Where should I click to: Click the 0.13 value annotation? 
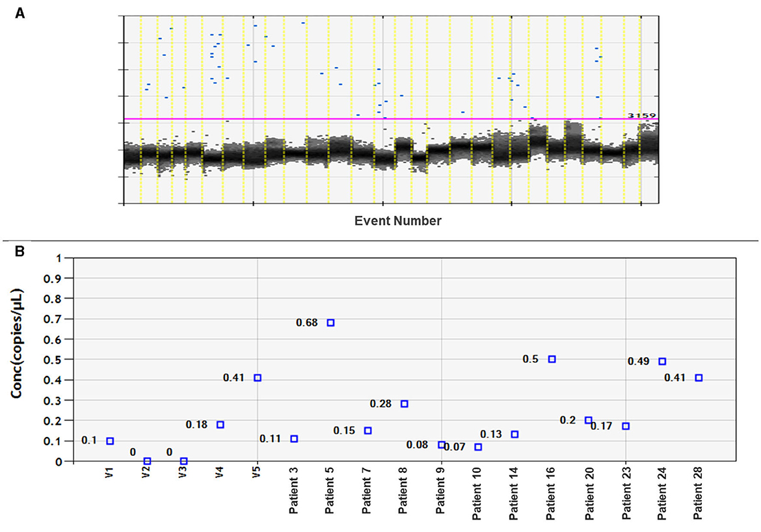click(491, 434)
